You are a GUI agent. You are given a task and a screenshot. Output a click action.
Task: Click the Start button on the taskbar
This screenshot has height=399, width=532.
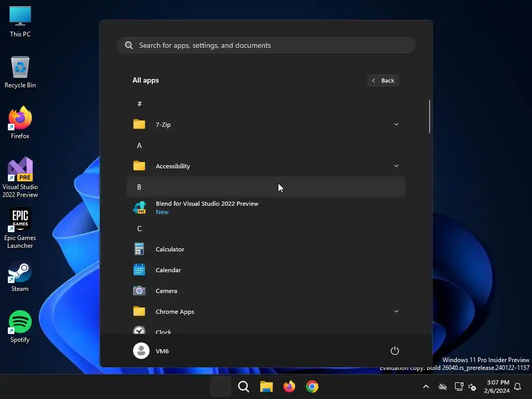coord(220,387)
